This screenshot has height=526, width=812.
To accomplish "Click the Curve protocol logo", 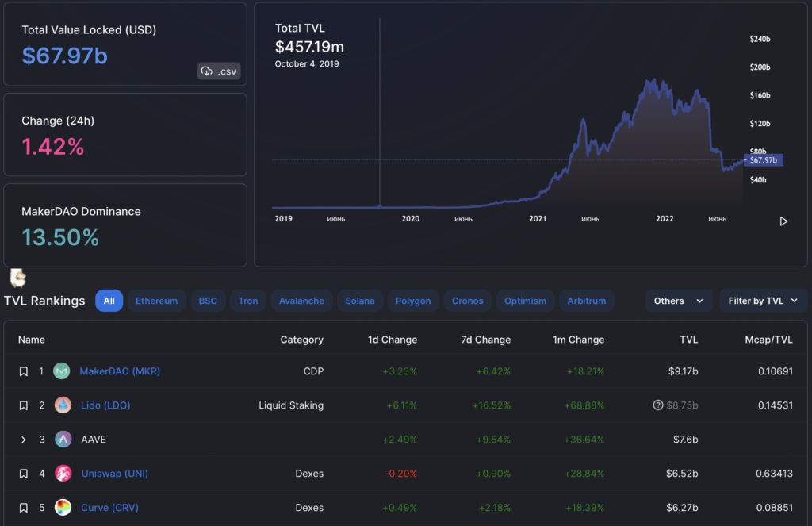I will (61, 507).
